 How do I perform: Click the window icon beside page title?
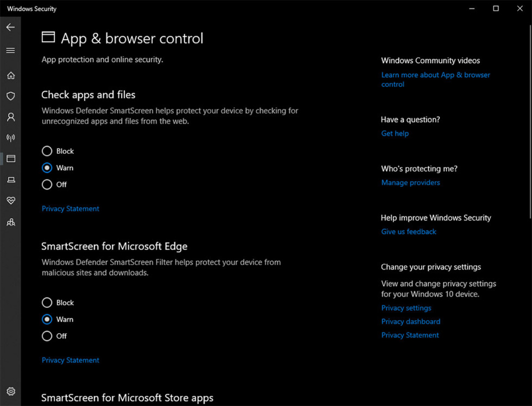48,37
